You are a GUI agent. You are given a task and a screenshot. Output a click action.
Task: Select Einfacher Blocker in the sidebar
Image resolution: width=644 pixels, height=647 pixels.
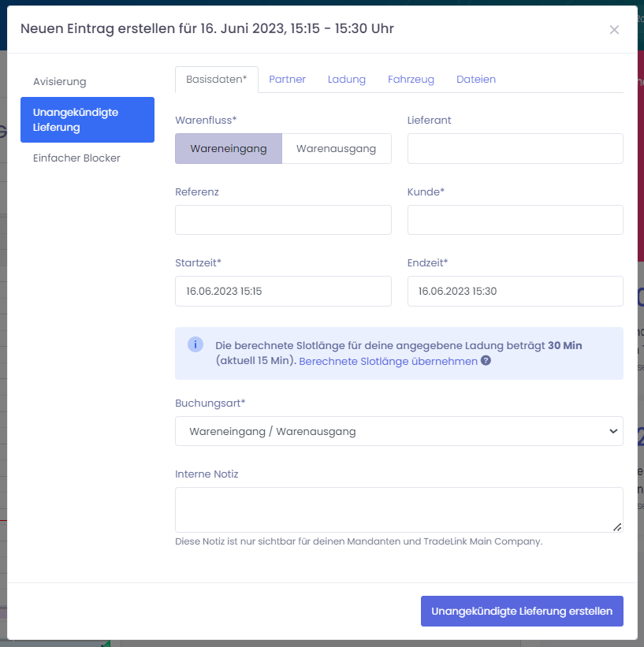76,158
